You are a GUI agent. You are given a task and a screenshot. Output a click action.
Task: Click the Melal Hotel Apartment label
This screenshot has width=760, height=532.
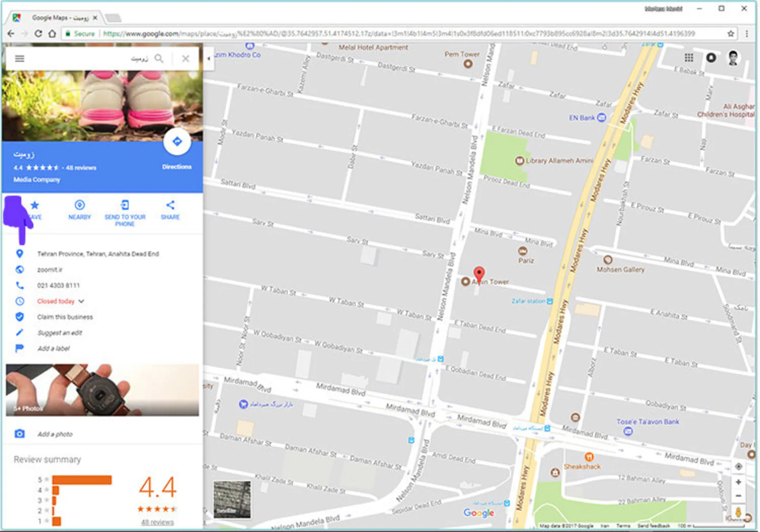tap(373, 47)
